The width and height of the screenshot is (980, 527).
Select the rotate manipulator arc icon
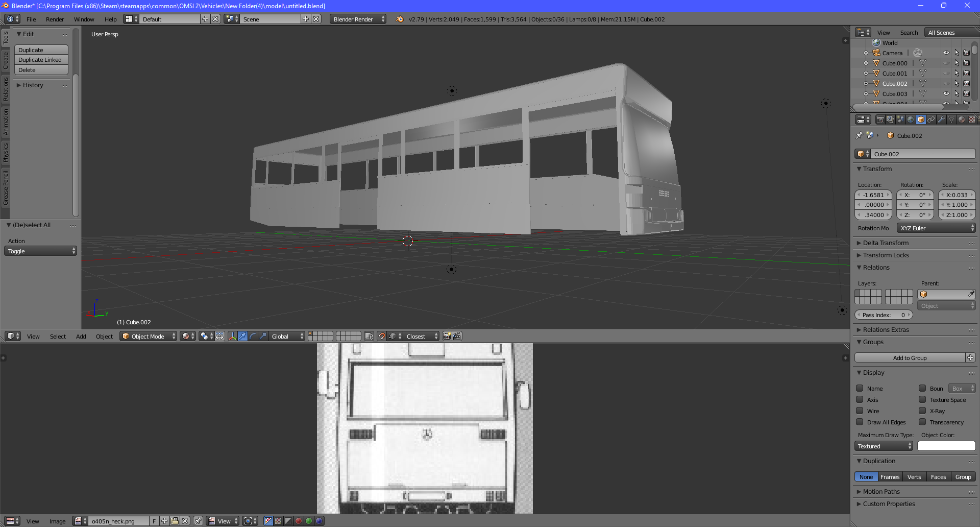[253, 336]
